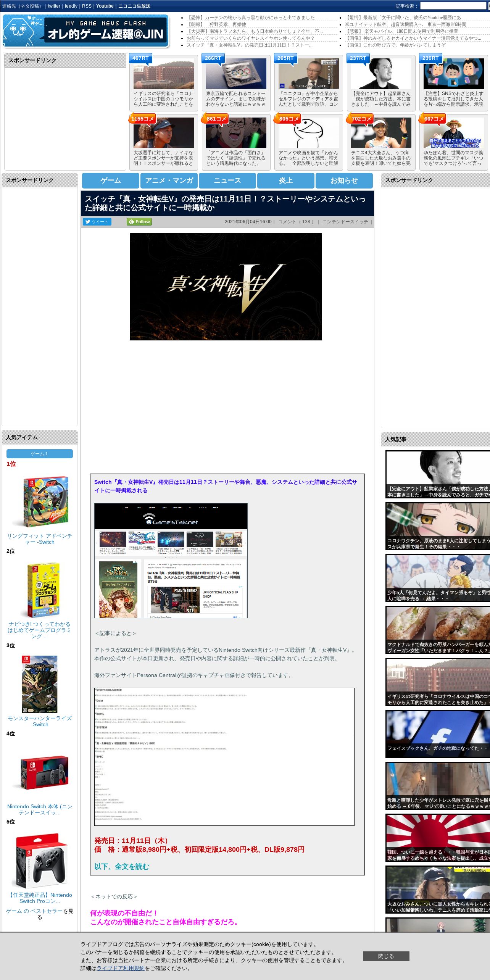Open popular article コロナワクチン、原液のまま6人に注射
This screenshot has height=980, width=490.
click(438, 526)
